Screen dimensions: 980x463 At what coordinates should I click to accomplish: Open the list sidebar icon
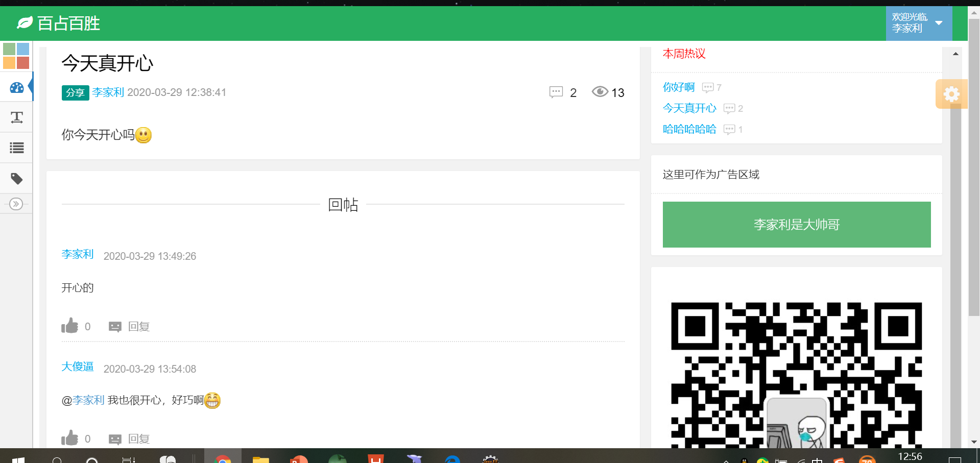17,148
